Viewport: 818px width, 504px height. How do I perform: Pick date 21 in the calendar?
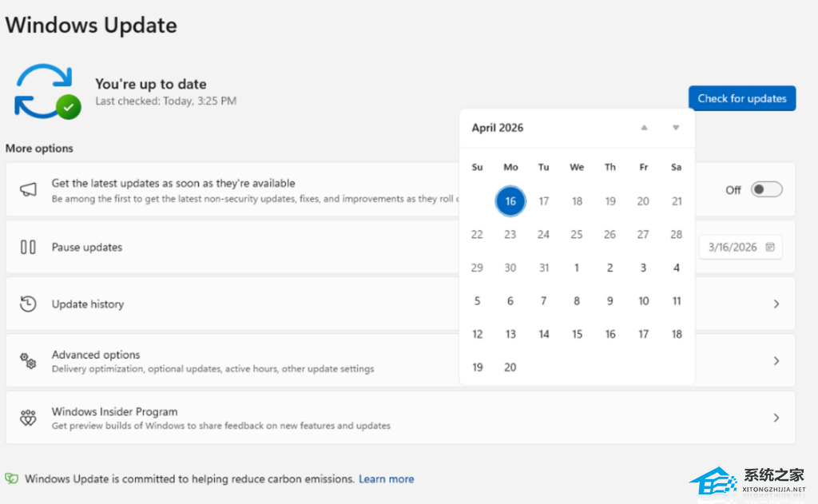(677, 200)
